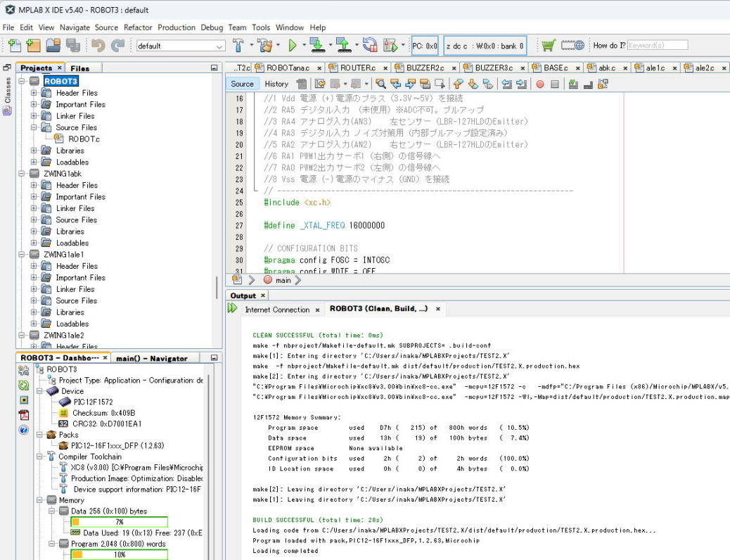Collapse the Device node in Dashboard
730x560 pixels.
(39, 391)
